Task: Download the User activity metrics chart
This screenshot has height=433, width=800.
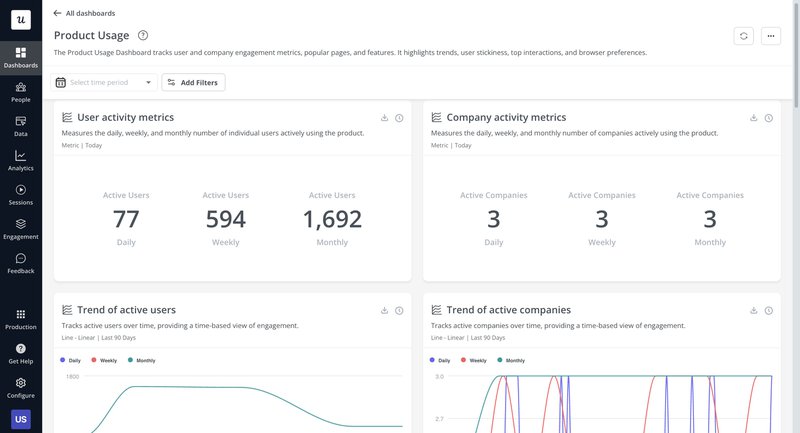Action: pyautogui.click(x=384, y=118)
